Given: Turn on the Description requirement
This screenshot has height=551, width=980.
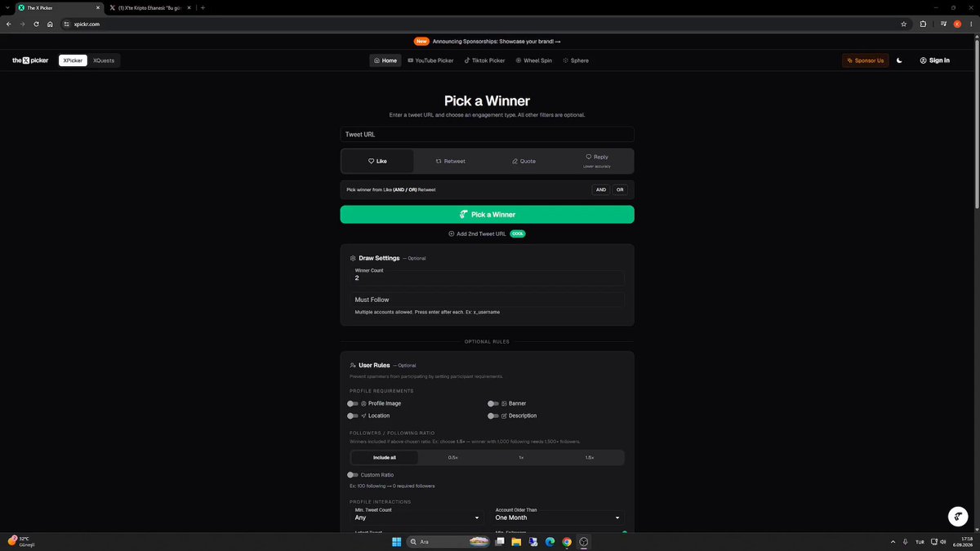Looking at the screenshot, I should pos(493,415).
